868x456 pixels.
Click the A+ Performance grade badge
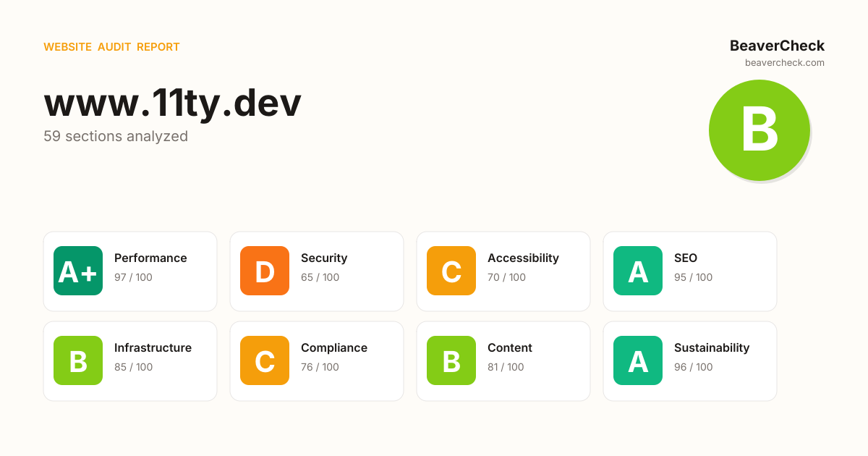pyautogui.click(x=78, y=271)
